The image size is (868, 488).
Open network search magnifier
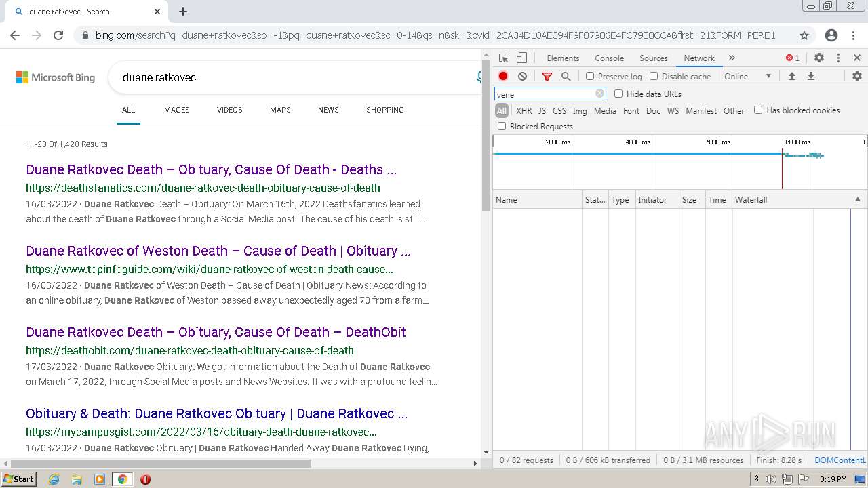point(566,77)
